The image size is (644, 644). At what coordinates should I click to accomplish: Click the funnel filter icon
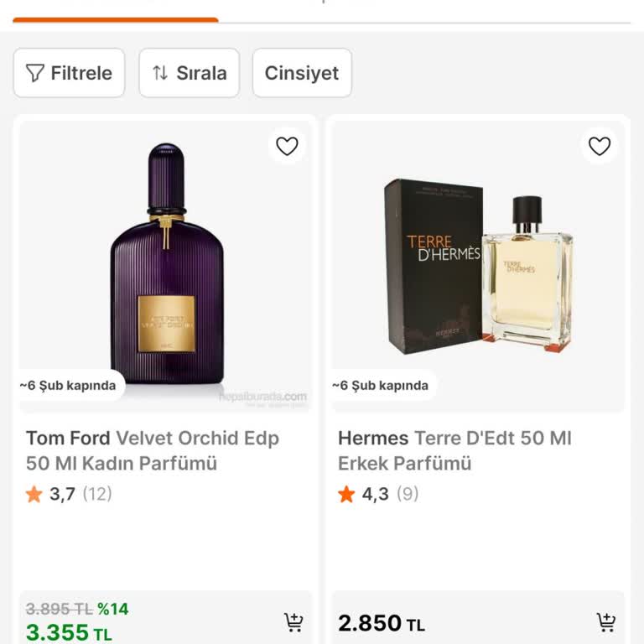(x=35, y=73)
